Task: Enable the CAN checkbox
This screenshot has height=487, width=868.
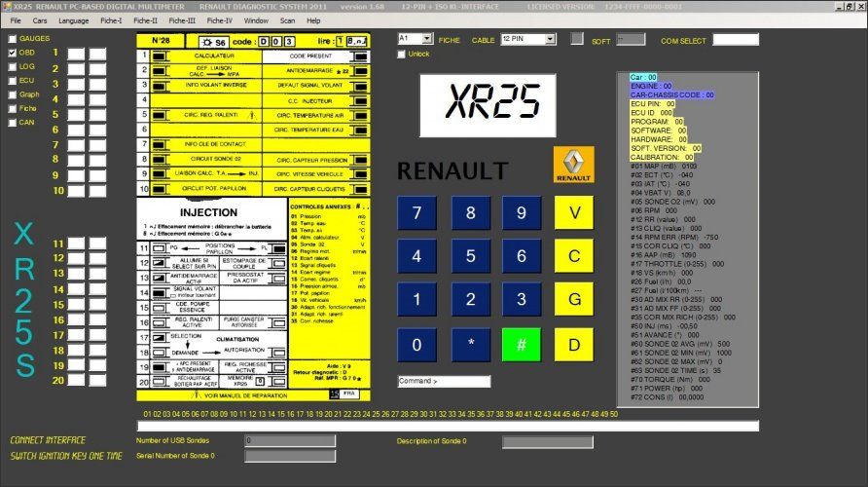Action: (x=13, y=123)
